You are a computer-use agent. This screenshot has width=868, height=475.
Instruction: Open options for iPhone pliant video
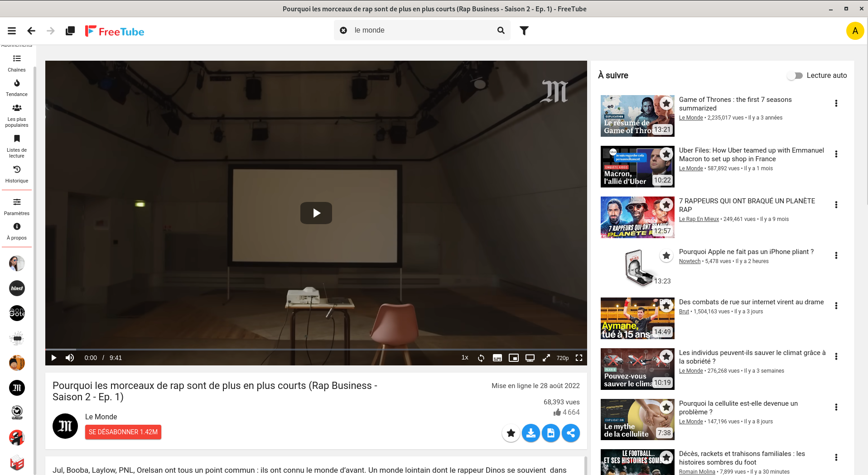tap(836, 255)
